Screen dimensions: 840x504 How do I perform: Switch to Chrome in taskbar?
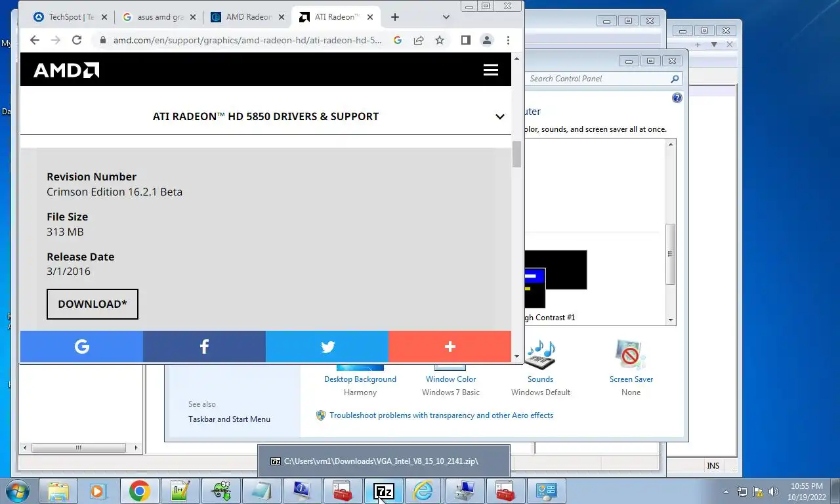click(x=139, y=491)
